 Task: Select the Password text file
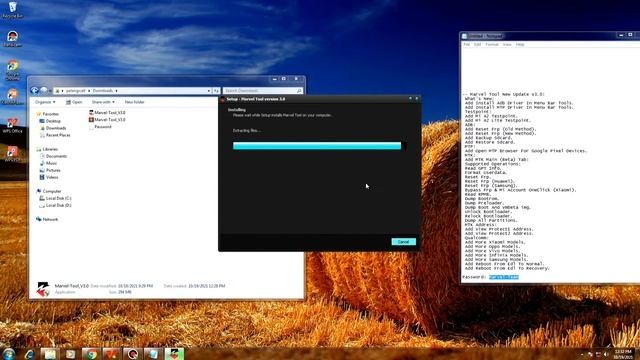coord(100,127)
